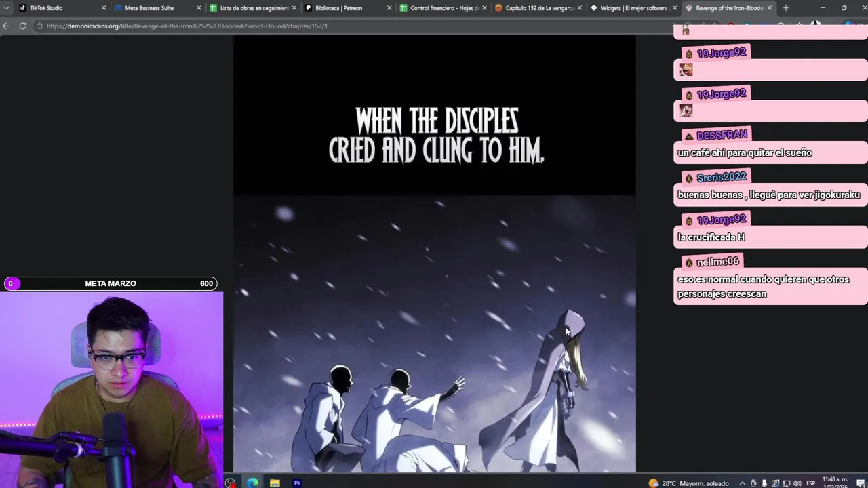Viewport: 868px width, 488px height.
Task: Open the volume control tray icon
Action: coord(797,483)
